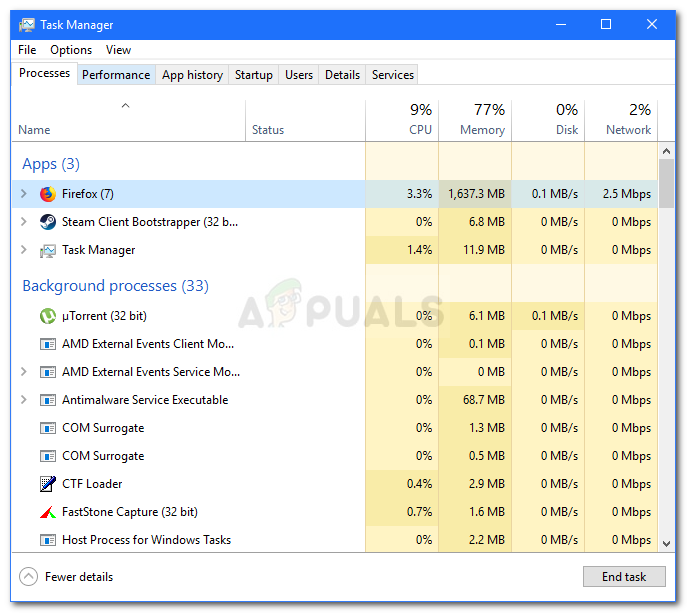Open the View menu
The height and width of the screenshot is (613, 687).
(118, 50)
